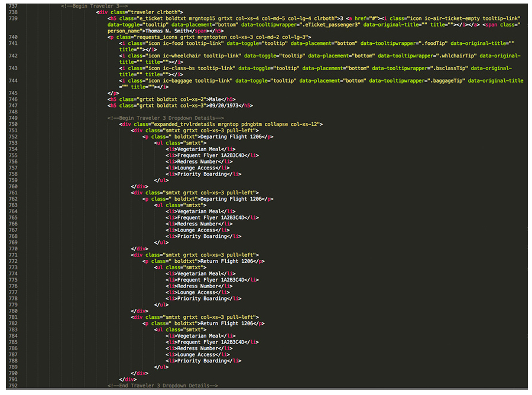The image size is (532, 395).
Task: Click Departing Flight 1206 text on line 752
Action: (x=230, y=136)
